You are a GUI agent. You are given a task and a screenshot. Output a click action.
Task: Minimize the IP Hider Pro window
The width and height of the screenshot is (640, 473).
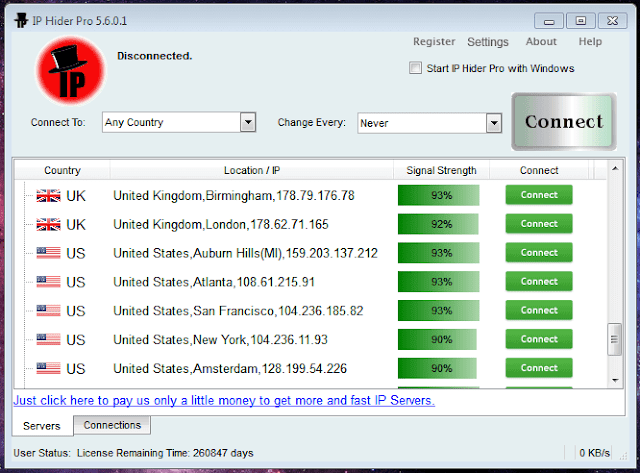(549, 21)
